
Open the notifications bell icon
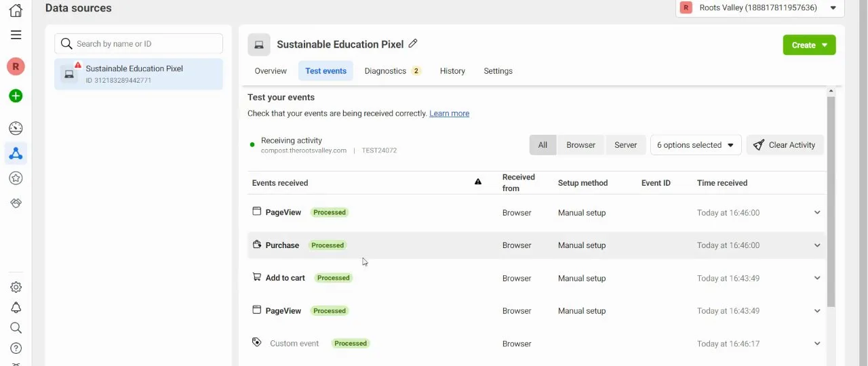click(x=16, y=308)
